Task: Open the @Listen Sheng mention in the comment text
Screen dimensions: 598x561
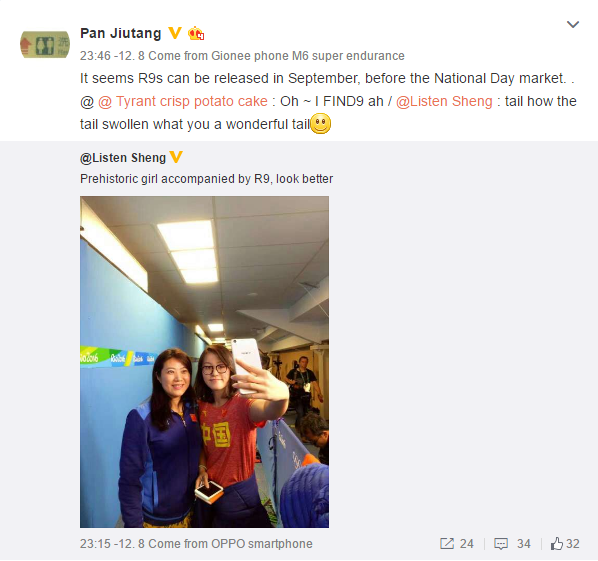Action: click(x=444, y=101)
